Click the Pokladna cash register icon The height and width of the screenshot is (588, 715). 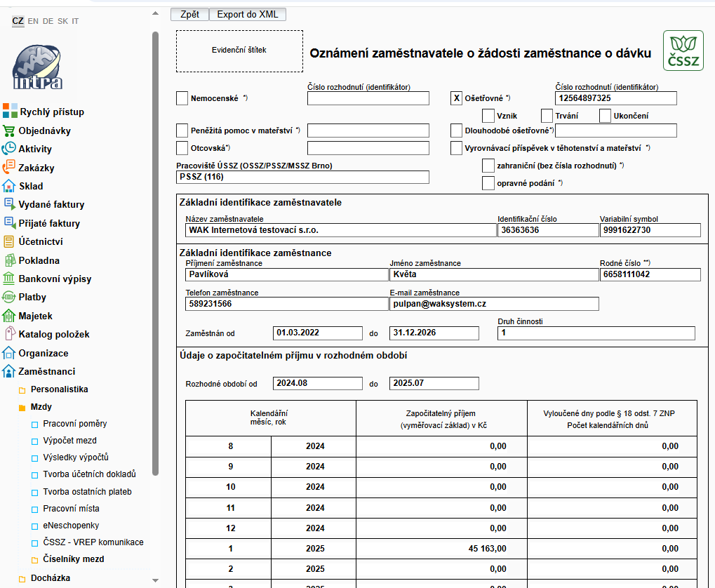[9, 260]
